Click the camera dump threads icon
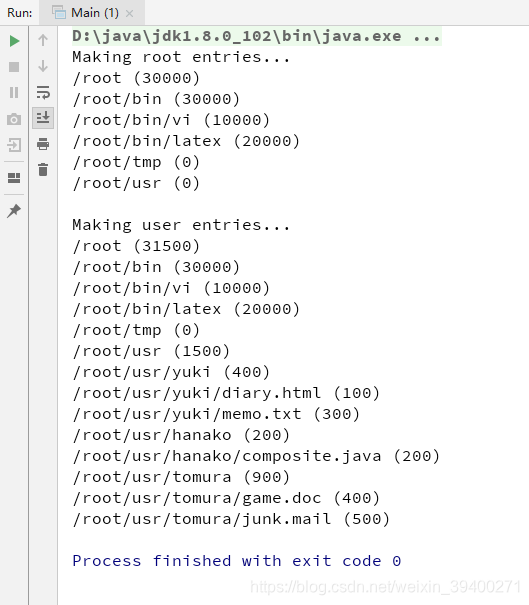Image resolution: width=529 pixels, height=605 pixels. pyautogui.click(x=14, y=119)
